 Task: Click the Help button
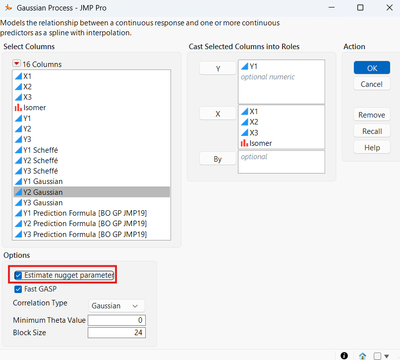[372, 147]
